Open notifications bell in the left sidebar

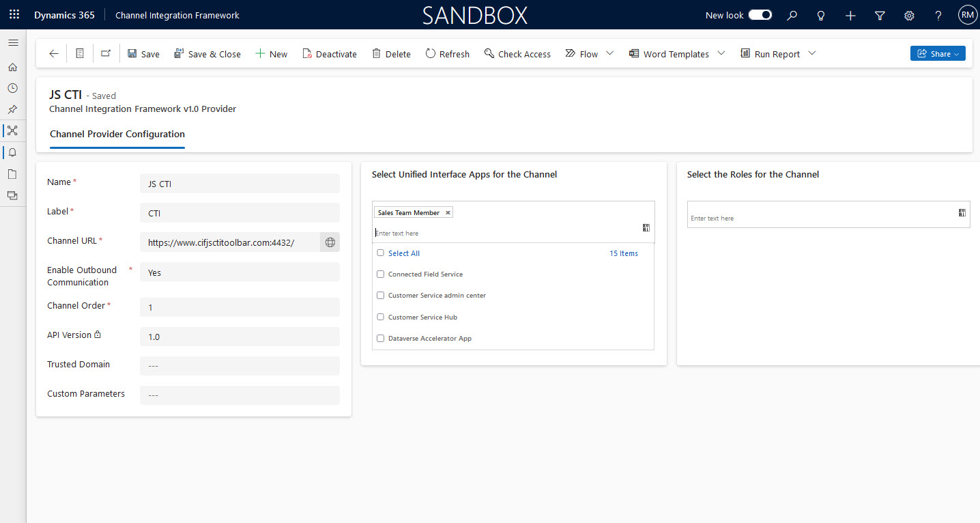12,152
